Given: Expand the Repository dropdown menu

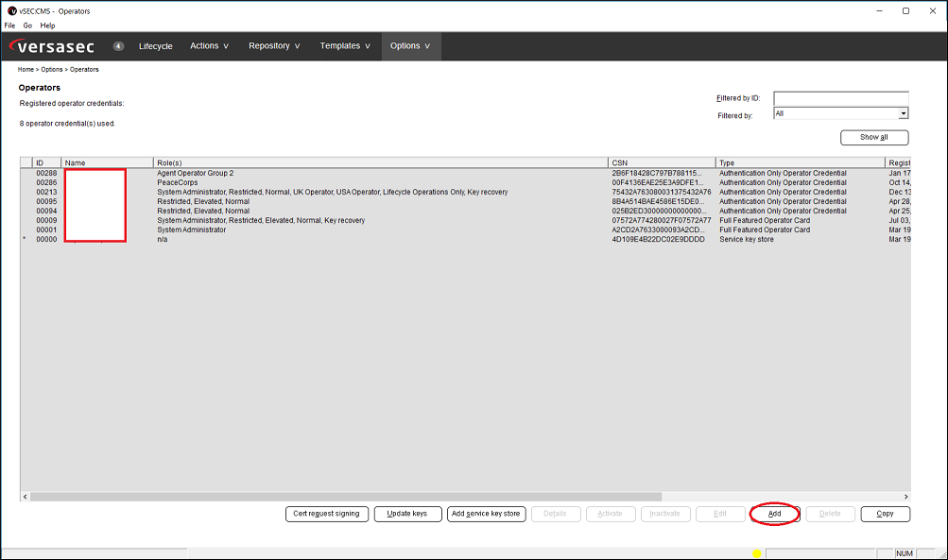Looking at the screenshot, I should 274,46.
